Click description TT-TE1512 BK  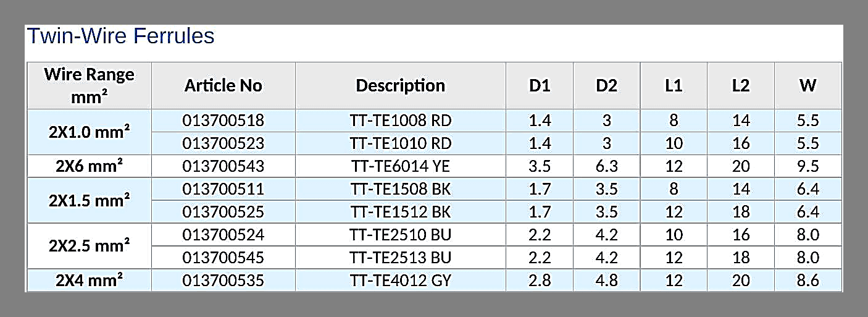coord(400,212)
